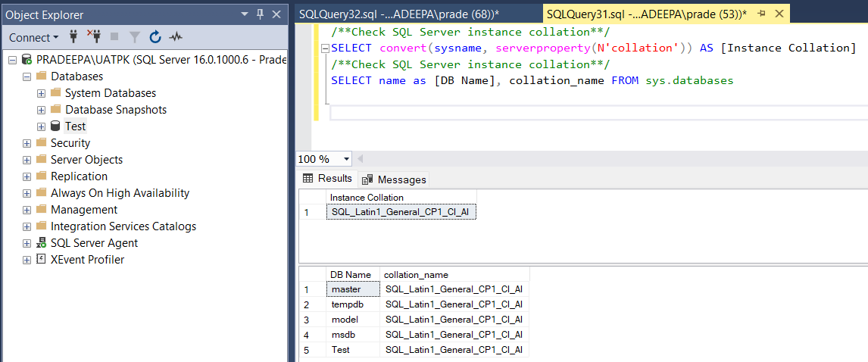
Task: Click the Replication folder icon
Action: (x=41, y=176)
